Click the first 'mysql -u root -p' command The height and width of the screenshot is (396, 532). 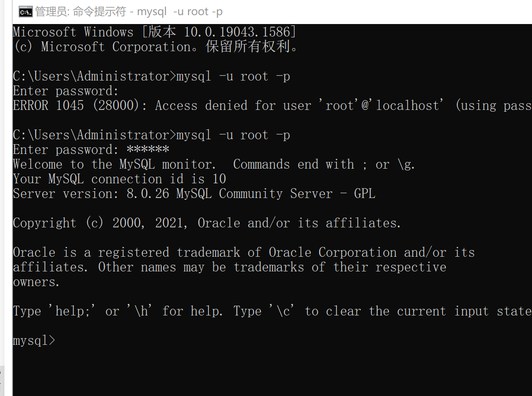(x=233, y=77)
